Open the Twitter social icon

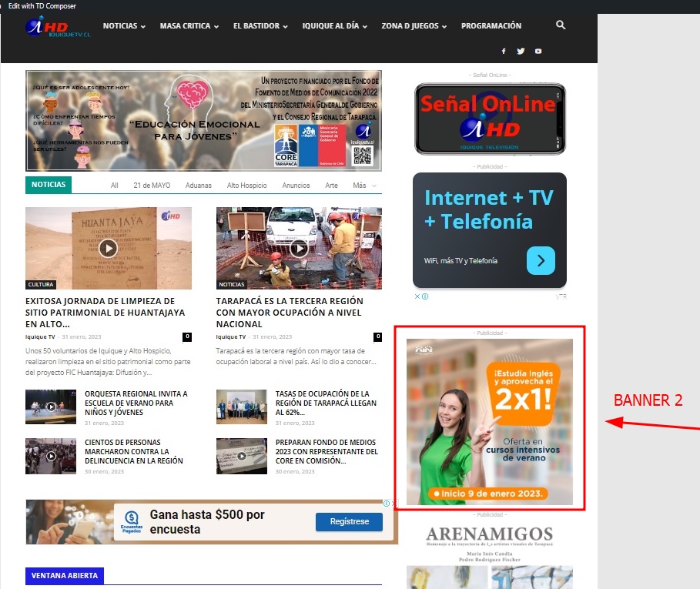tap(521, 52)
